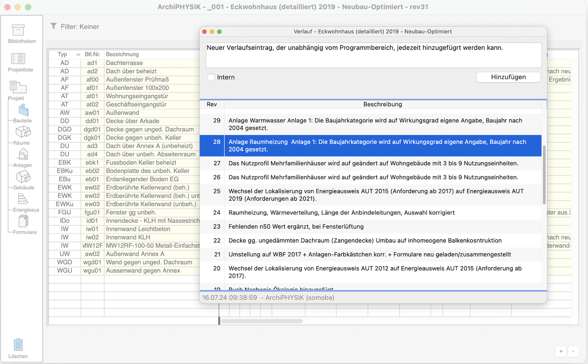
Task: Open the filter funnel Keiner
Action: click(54, 26)
